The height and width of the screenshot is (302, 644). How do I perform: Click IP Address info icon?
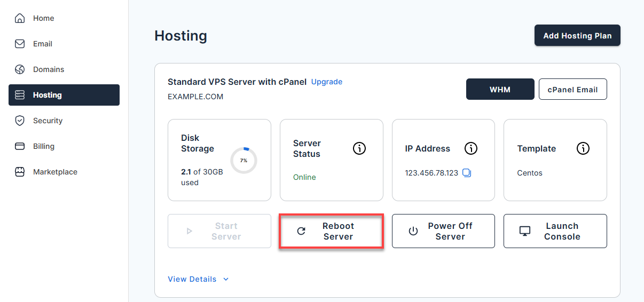[470, 148]
